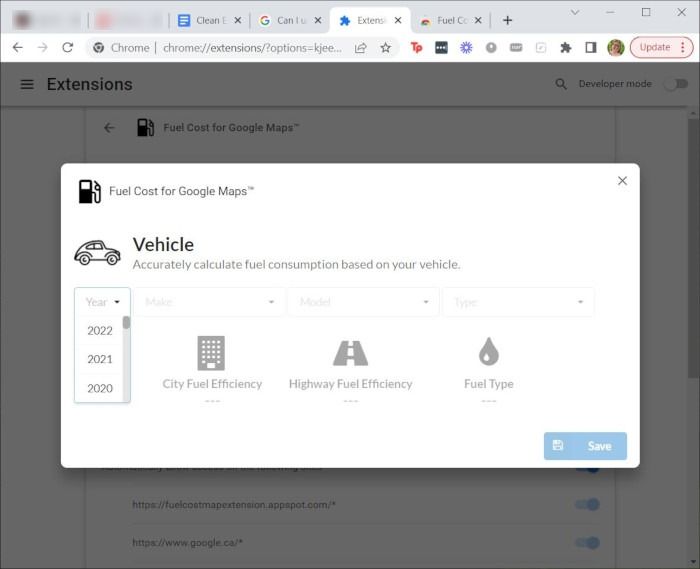
Task: Click the Fuel Type droplet icon
Action: tap(489, 351)
